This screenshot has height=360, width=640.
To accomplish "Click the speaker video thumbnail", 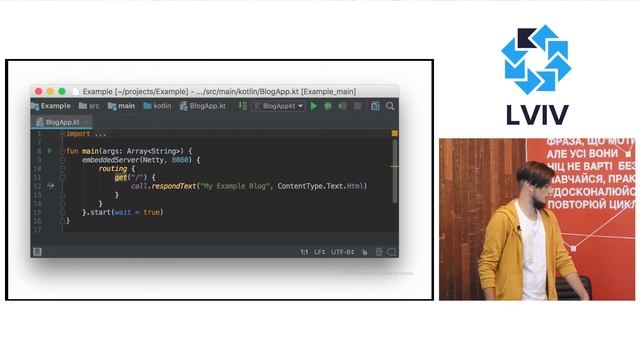I will [537, 220].
